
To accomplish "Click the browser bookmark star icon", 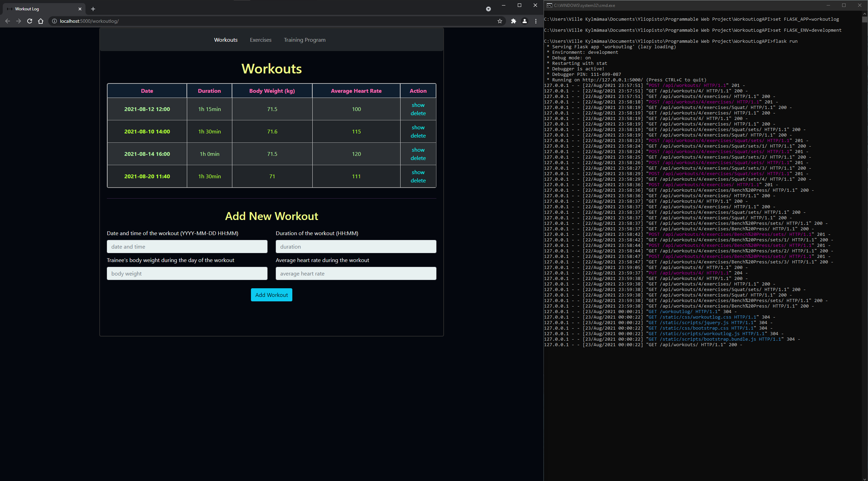I will 499,21.
